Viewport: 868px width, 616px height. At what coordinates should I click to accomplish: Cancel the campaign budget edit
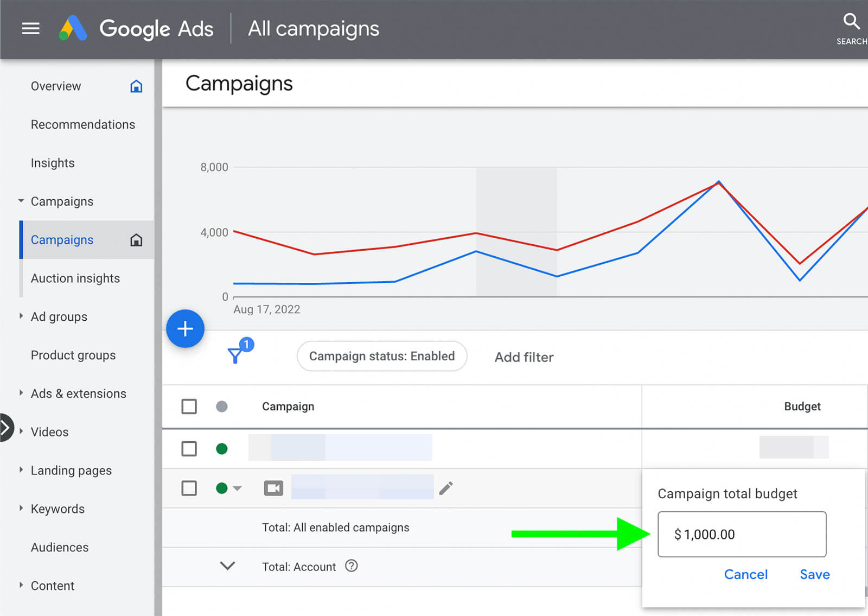click(x=746, y=574)
